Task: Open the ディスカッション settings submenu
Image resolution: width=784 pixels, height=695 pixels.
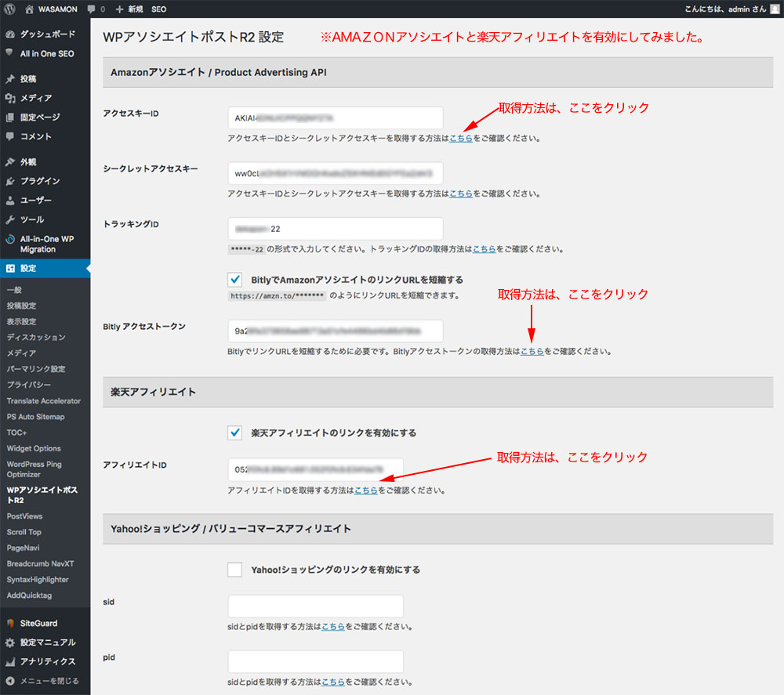Action: (36, 337)
